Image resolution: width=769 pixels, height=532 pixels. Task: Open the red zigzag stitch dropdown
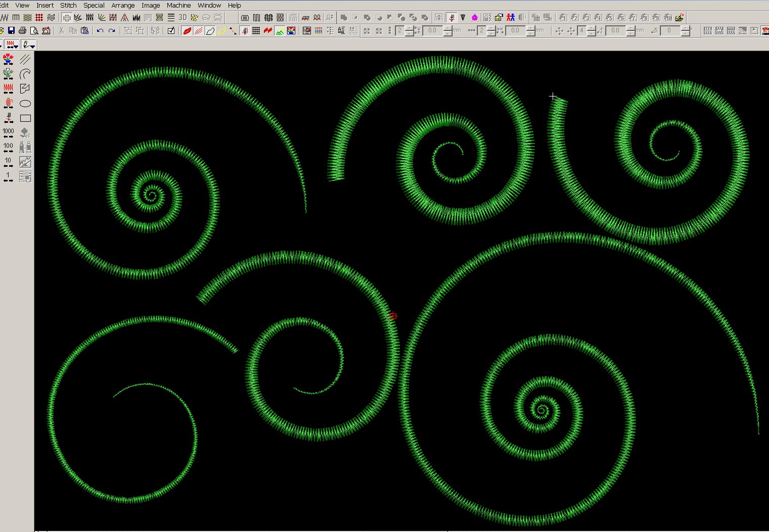[x=11, y=45]
